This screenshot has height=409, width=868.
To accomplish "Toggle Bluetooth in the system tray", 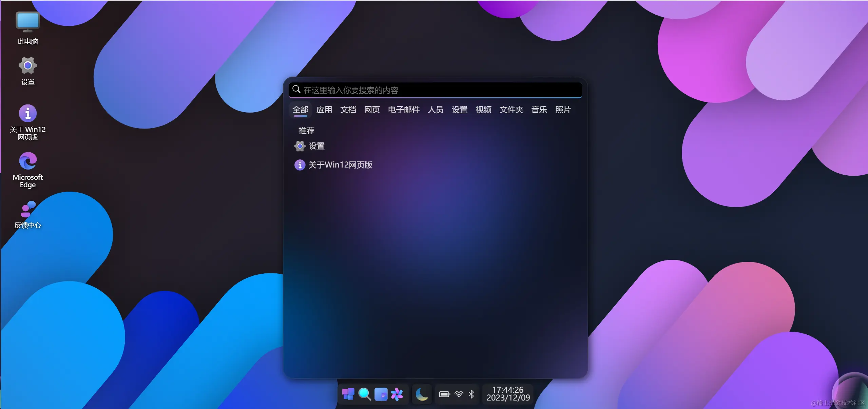I will pyautogui.click(x=471, y=394).
